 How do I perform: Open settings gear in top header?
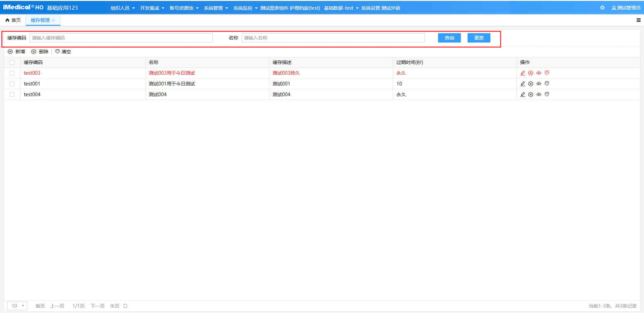coord(602,8)
